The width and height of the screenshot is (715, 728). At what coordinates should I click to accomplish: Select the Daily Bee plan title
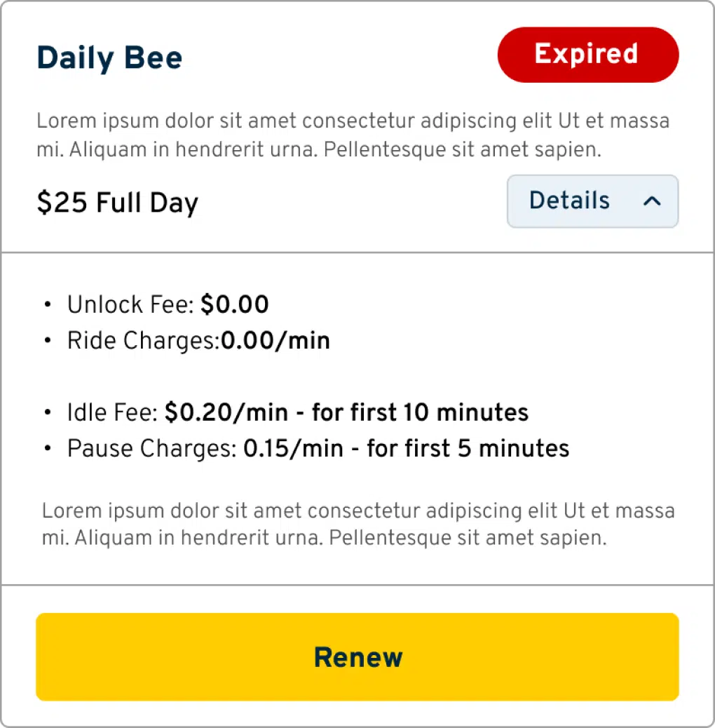coord(109,58)
